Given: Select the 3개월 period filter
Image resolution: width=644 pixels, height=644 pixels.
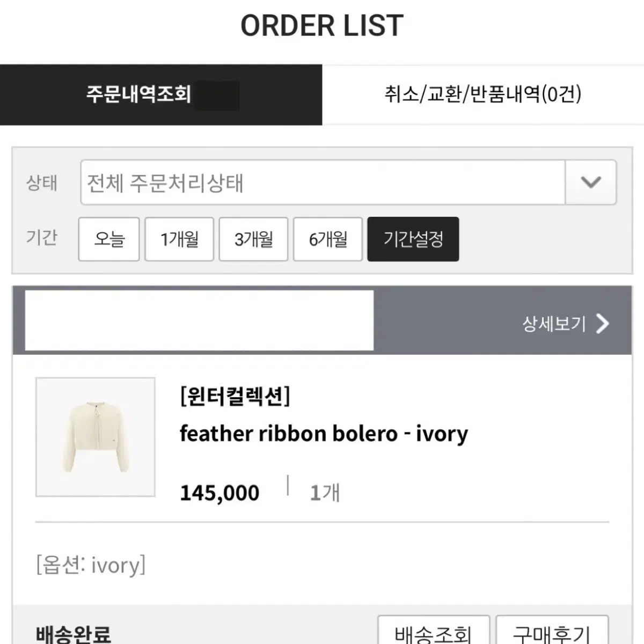Looking at the screenshot, I should point(253,239).
